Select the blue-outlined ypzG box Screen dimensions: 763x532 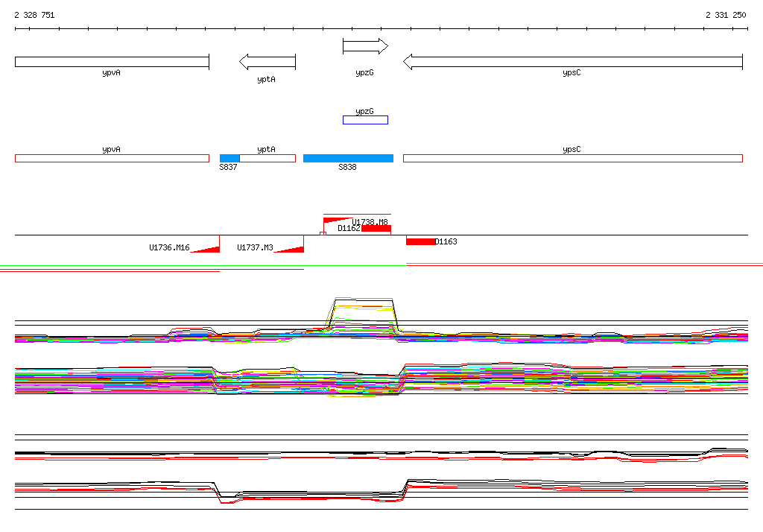[365, 120]
